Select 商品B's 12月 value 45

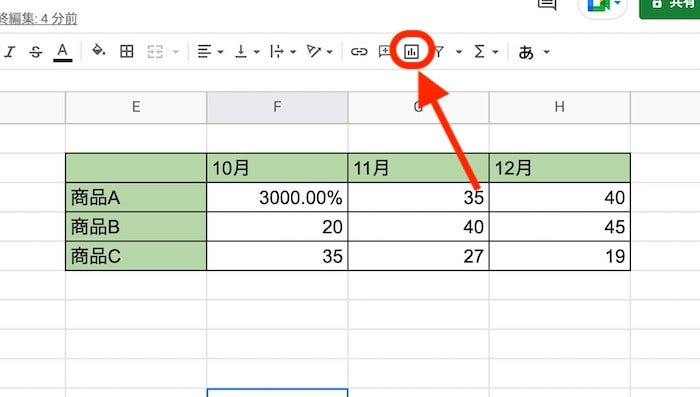click(560, 227)
